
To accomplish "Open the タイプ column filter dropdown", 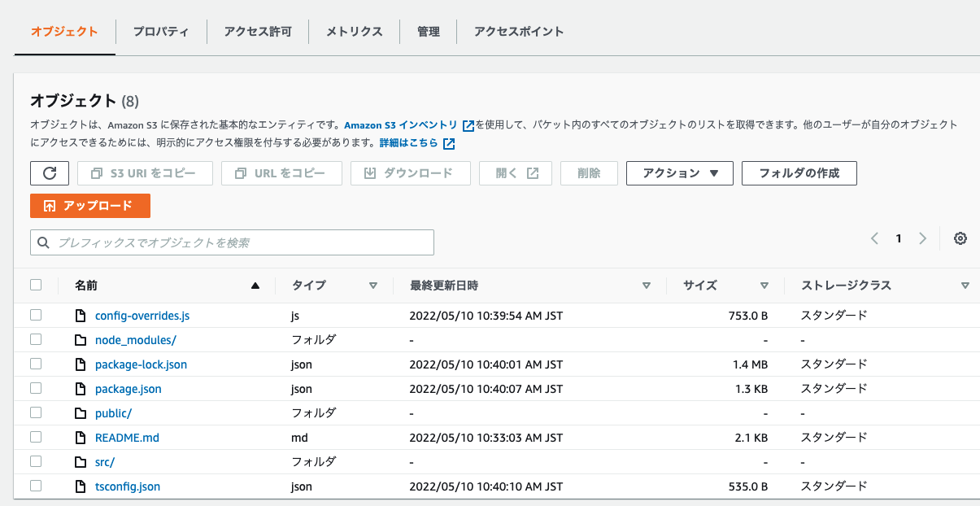I will (374, 286).
